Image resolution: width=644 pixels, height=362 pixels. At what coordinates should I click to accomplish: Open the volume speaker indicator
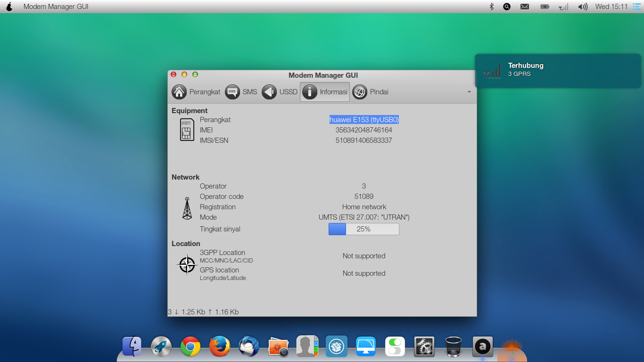(583, 7)
